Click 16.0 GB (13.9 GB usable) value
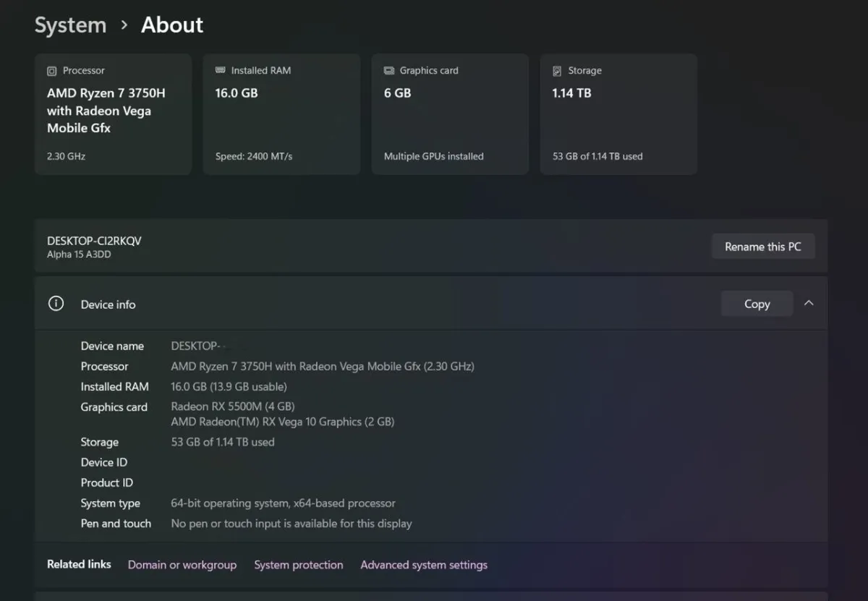 229,386
